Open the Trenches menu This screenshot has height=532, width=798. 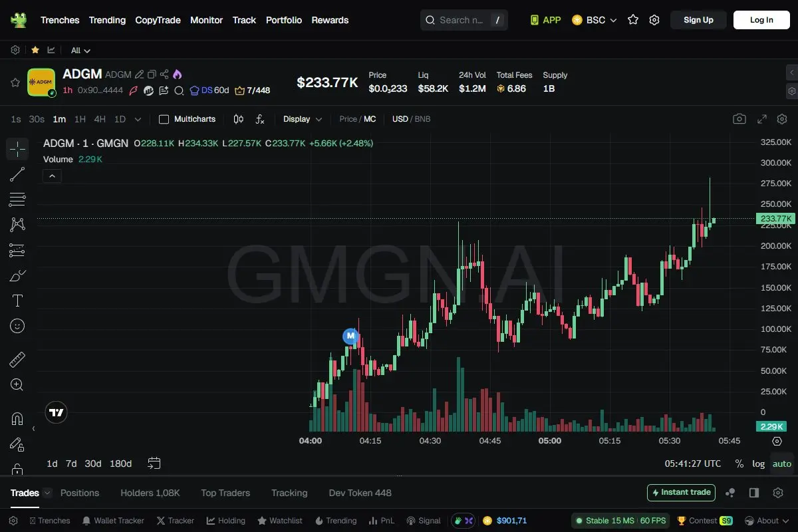[x=60, y=20]
